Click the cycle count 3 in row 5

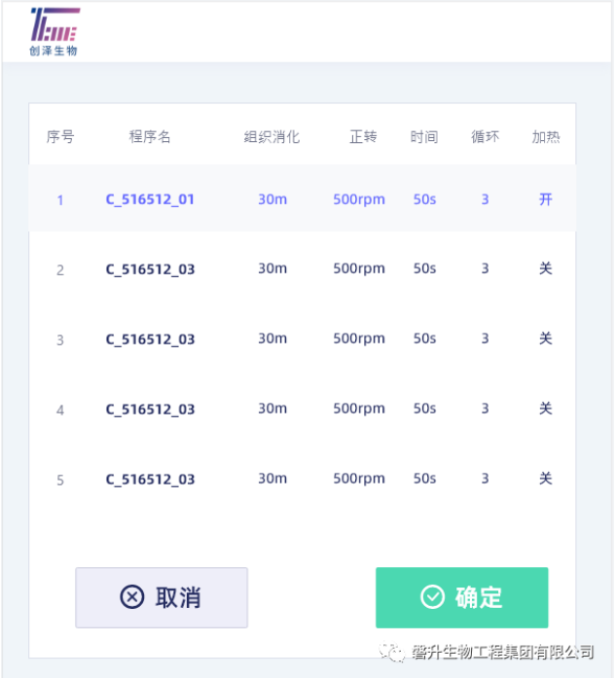pyautogui.click(x=485, y=479)
